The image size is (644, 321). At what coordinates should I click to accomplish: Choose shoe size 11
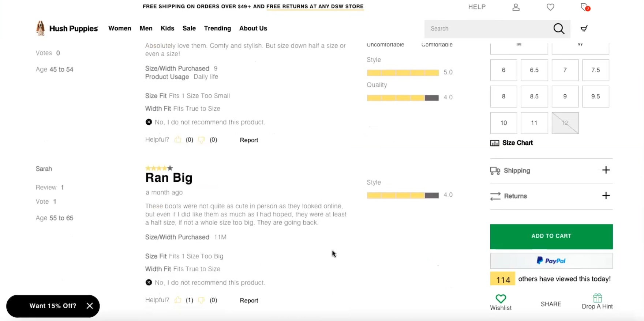point(534,123)
